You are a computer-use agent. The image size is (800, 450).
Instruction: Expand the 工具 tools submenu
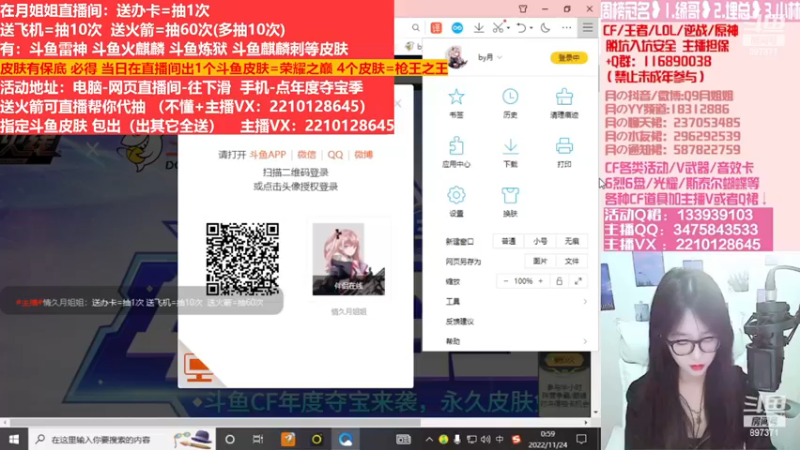(x=515, y=302)
